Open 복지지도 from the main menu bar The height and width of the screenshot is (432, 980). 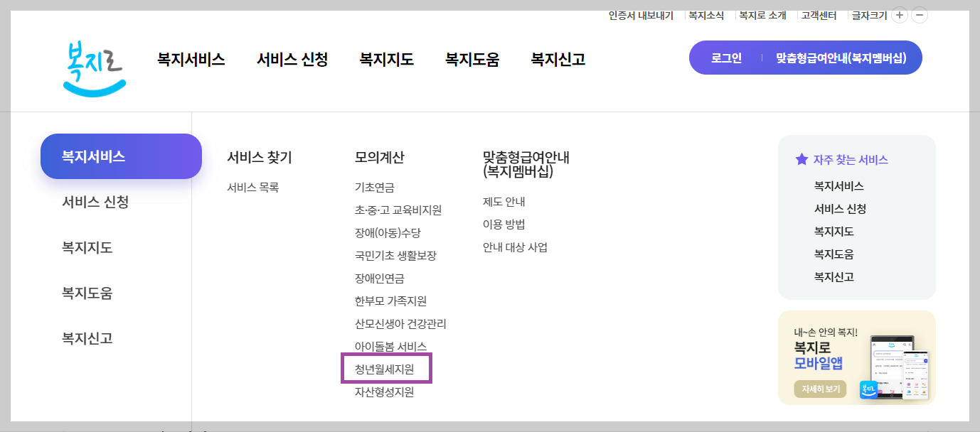pos(385,60)
